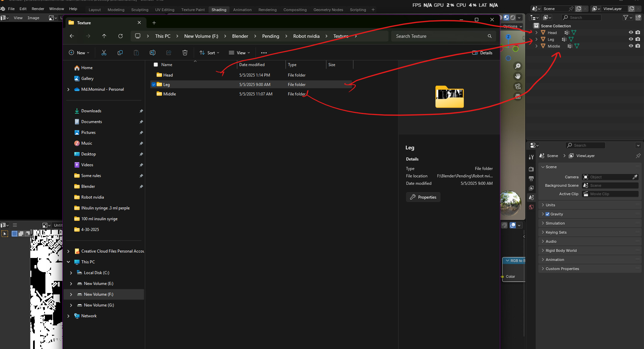Click the zoom magnifier gizmo in Blender viewport

point(518,66)
